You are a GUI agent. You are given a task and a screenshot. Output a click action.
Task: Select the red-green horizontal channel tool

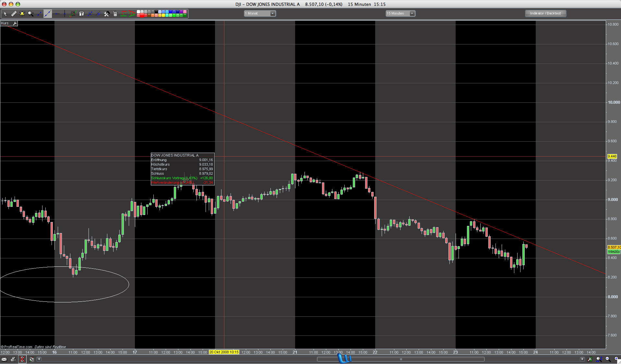(124, 14)
